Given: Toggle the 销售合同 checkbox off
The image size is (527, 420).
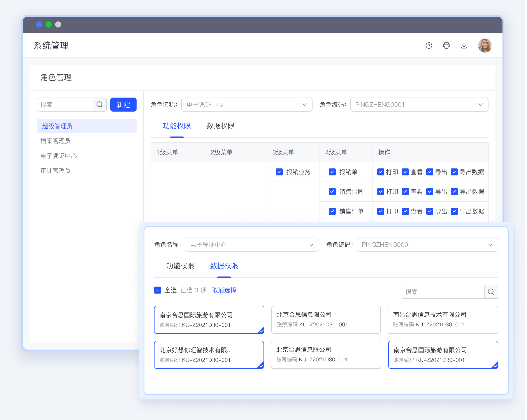Looking at the screenshot, I should tap(332, 192).
